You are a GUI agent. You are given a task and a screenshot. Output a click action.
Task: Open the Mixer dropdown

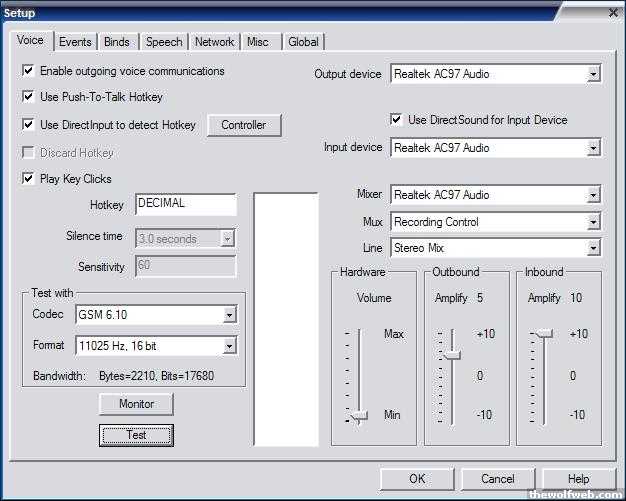593,195
